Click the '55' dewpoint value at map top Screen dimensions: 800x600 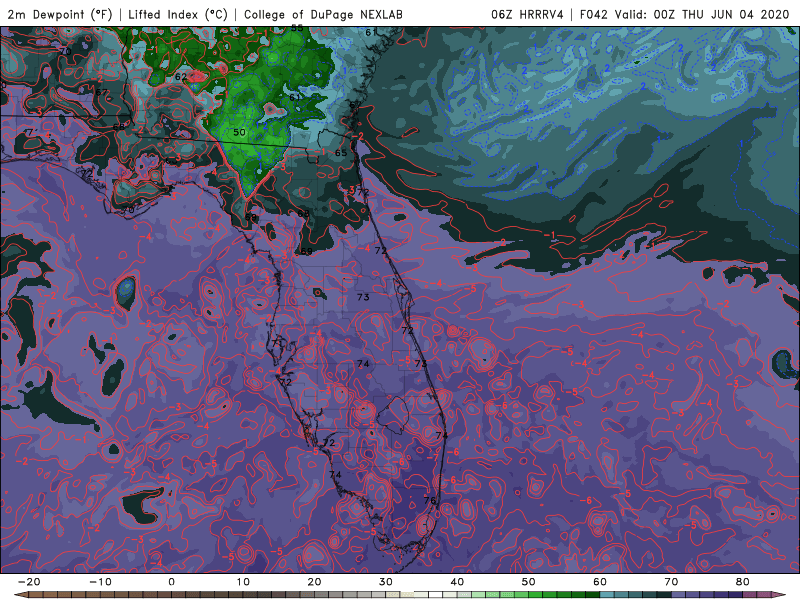(x=297, y=28)
